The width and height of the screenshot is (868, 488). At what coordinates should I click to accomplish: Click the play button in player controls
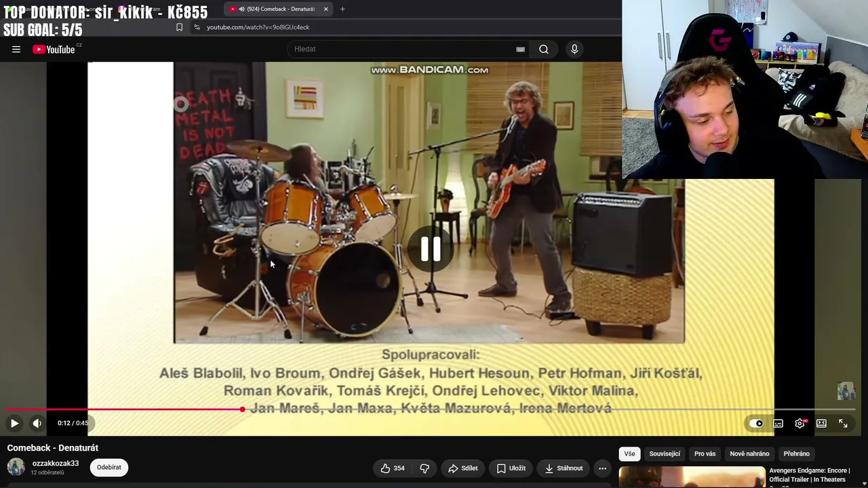(x=14, y=423)
